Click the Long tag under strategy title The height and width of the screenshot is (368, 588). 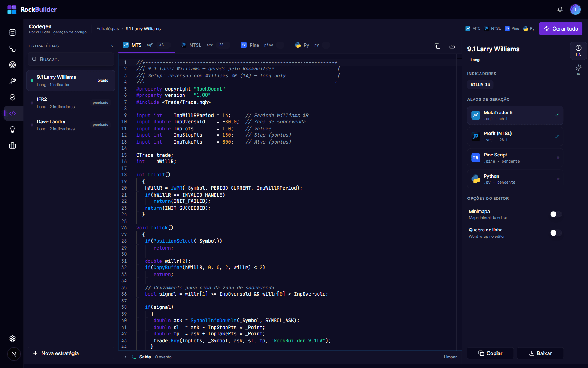tap(475, 60)
